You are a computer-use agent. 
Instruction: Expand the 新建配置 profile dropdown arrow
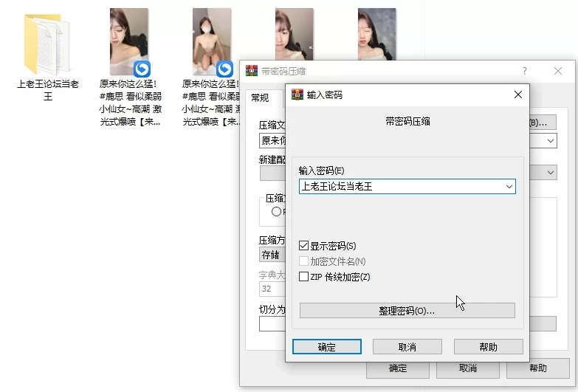(551, 172)
